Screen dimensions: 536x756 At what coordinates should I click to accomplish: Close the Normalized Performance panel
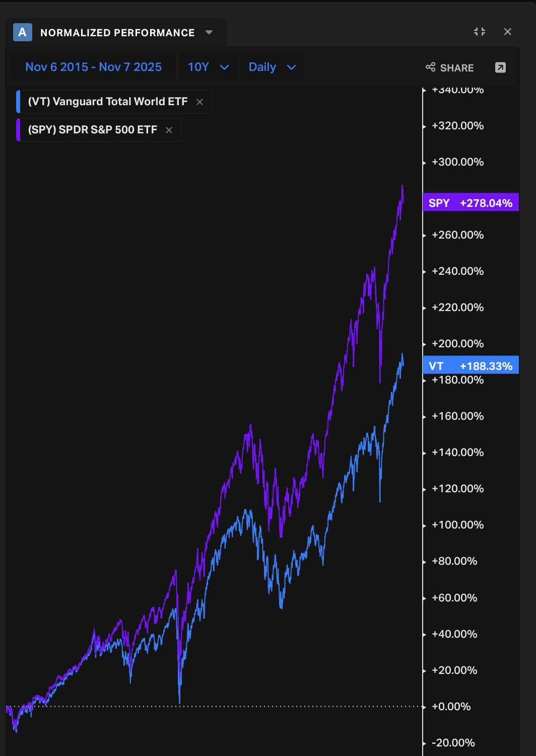508,32
